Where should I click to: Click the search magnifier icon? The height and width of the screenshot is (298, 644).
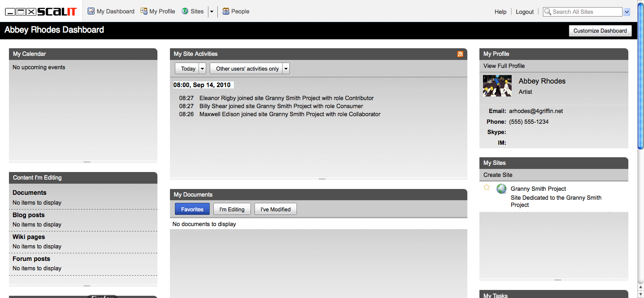pyautogui.click(x=547, y=12)
